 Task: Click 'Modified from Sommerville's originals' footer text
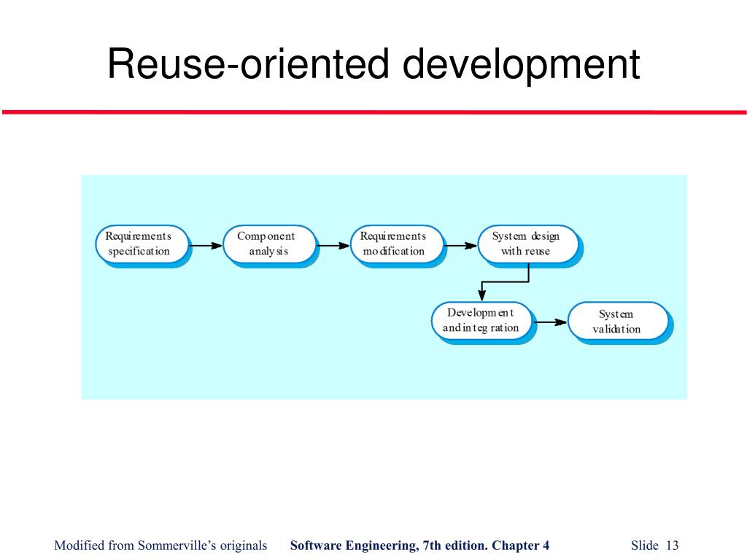tap(160, 545)
